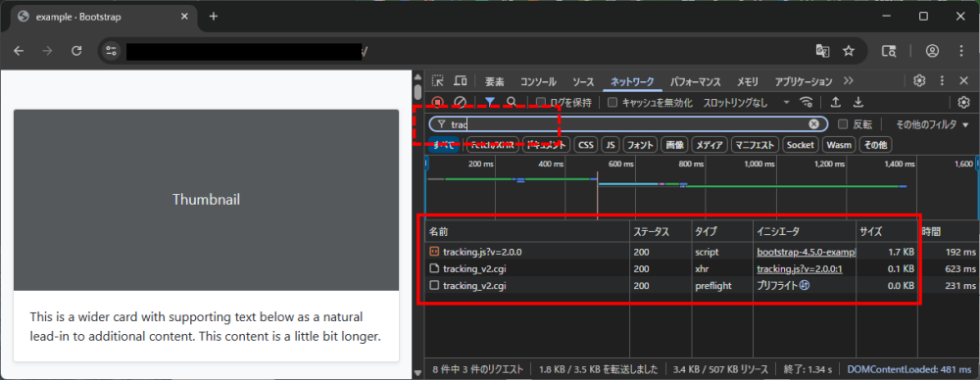Switch to the コンソール tab
Screen dimensions: 980x380
point(538,82)
